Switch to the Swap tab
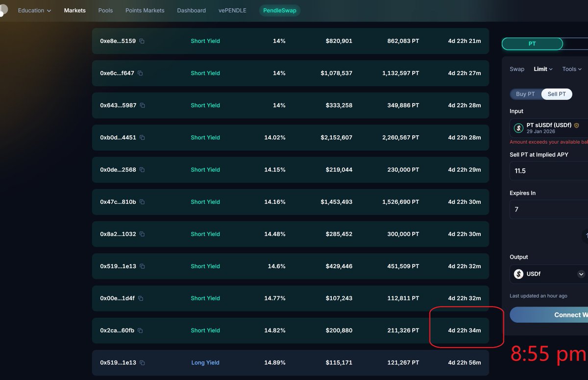 tap(517, 69)
